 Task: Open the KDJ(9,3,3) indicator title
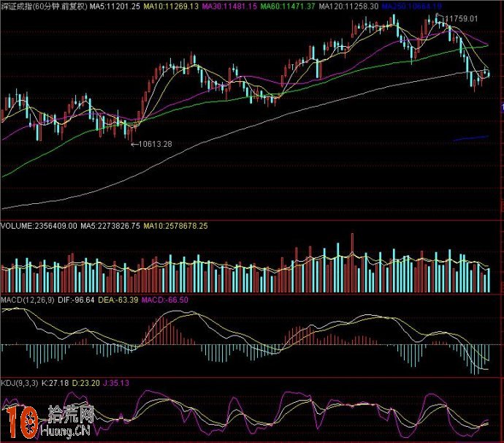pyautogui.click(x=20, y=383)
